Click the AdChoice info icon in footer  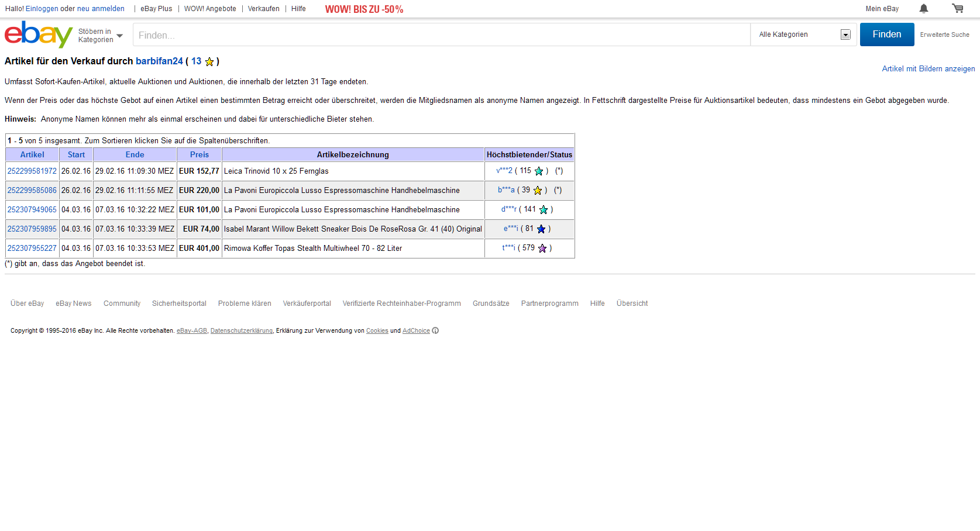(435, 331)
